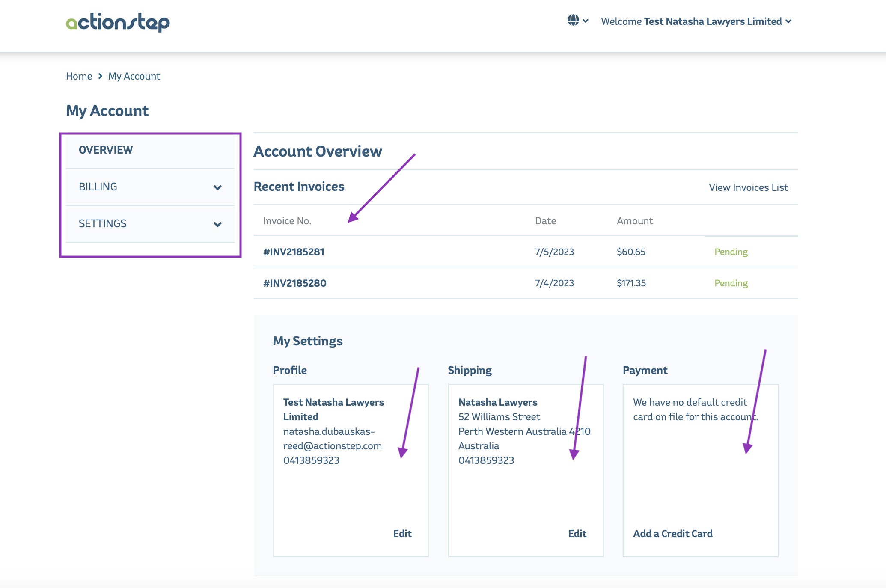The height and width of the screenshot is (588, 886).
Task: Select the Overview sidebar item
Action: (106, 150)
